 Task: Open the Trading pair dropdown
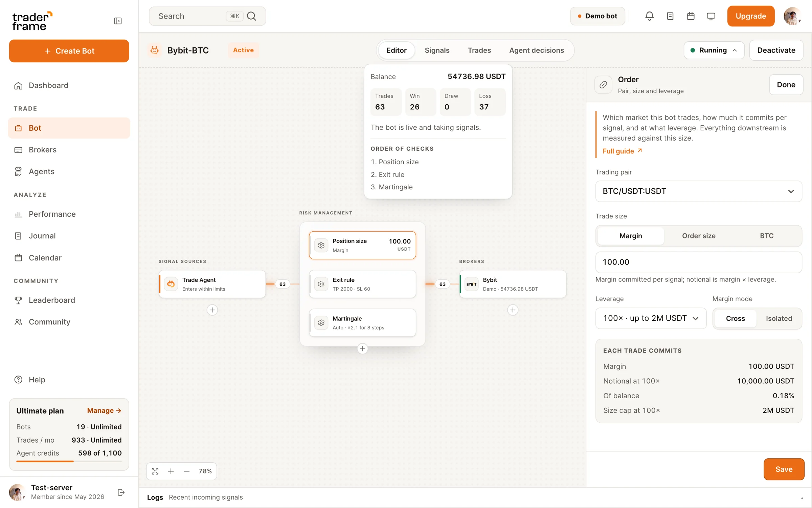[699, 191]
